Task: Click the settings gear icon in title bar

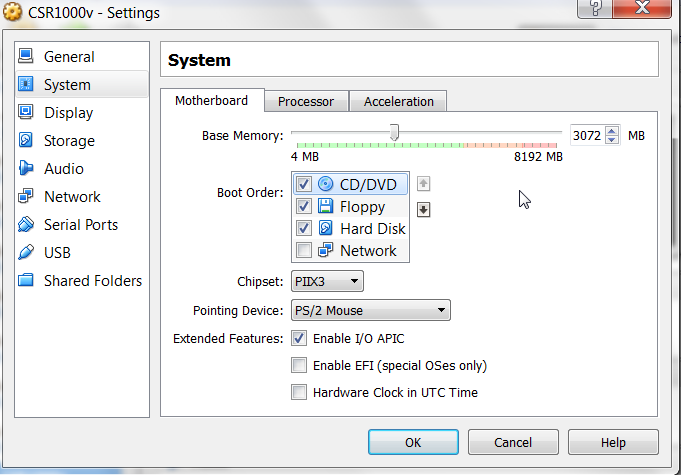Action: (x=12, y=12)
